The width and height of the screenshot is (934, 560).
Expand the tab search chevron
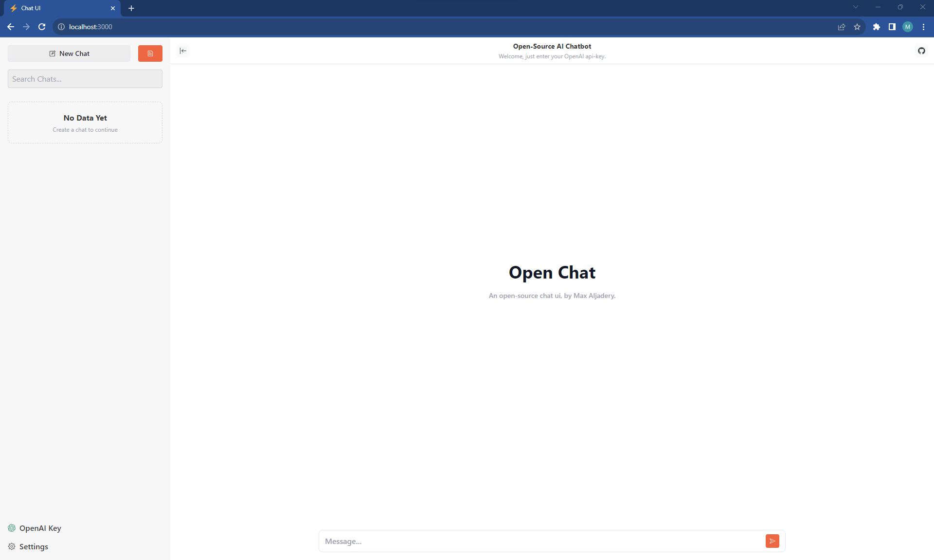(x=855, y=7)
